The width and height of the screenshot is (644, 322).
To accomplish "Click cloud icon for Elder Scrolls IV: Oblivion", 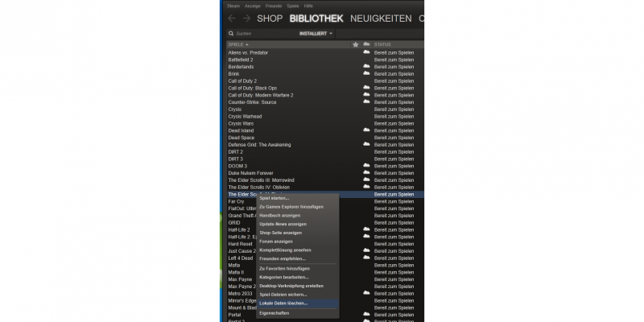I will [x=366, y=187].
